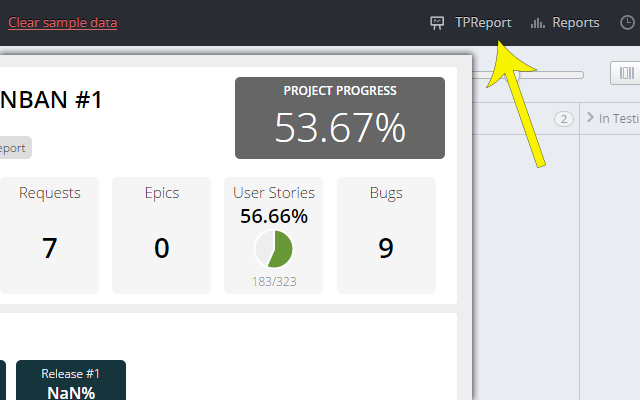Click the Clear sample data link

(x=62, y=22)
